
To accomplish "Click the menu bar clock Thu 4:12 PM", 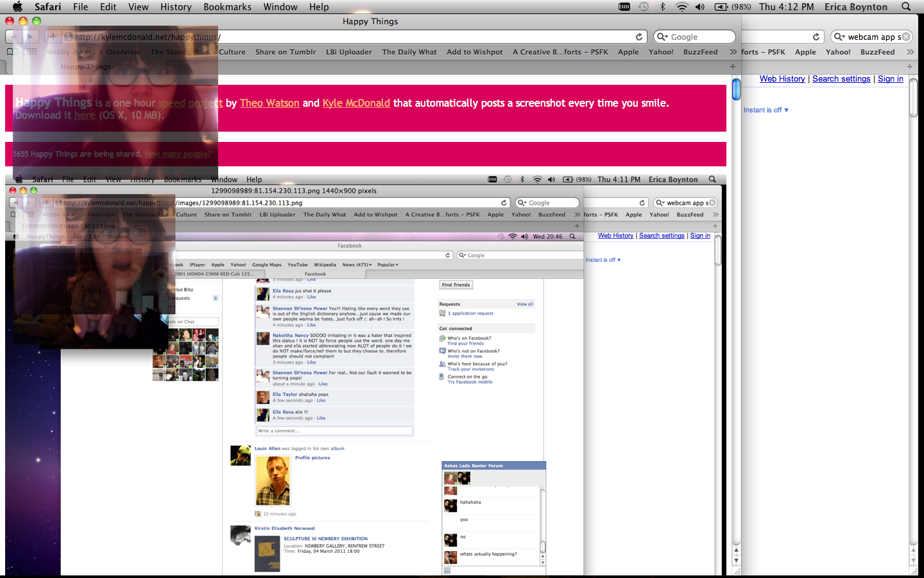I will coord(786,6).
